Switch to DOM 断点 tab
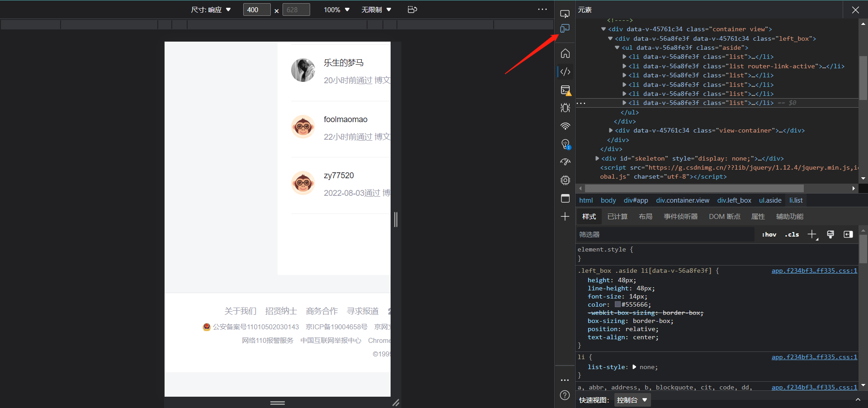868x408 pixels. point(724,217)
